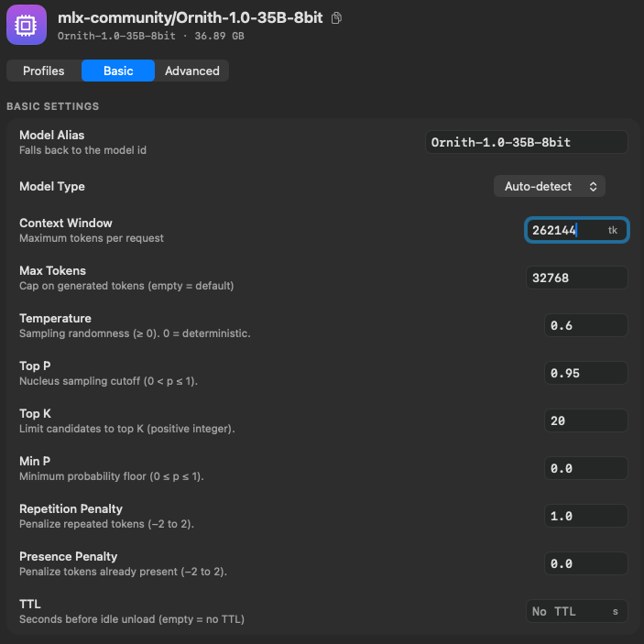Click the Presence Penalty input field
Viewport: 644px width, 644px height.
tap(585, 564)
